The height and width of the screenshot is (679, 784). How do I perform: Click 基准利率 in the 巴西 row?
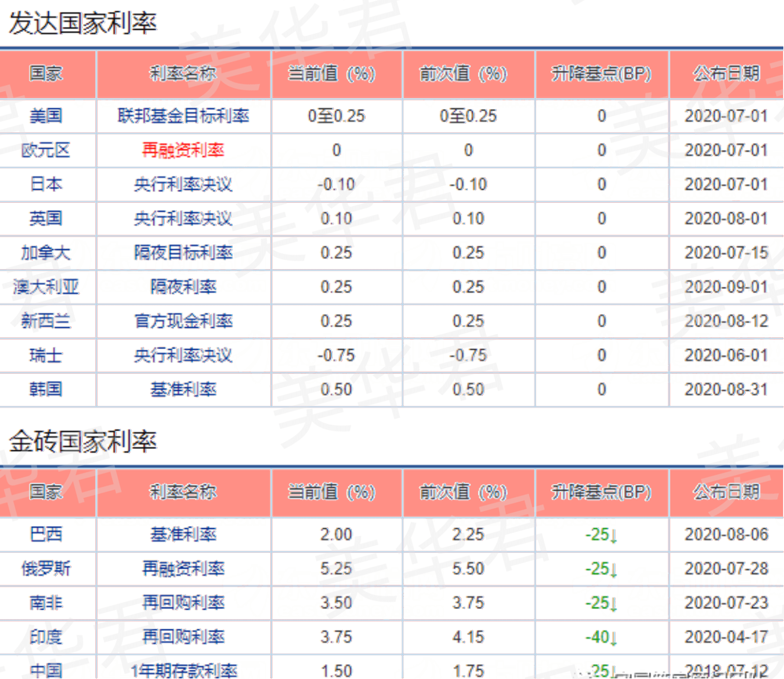pyautogui.click(x=183, y=535)
